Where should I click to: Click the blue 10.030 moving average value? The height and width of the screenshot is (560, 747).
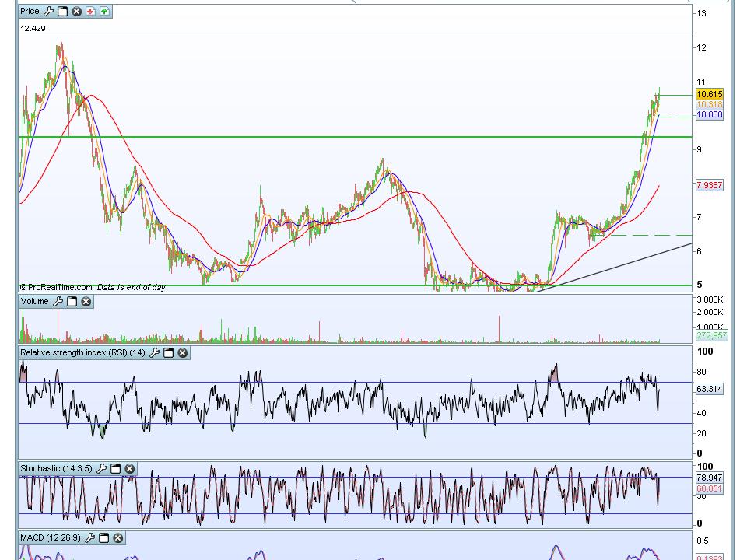pyautogui.click(x=710, y=115)
